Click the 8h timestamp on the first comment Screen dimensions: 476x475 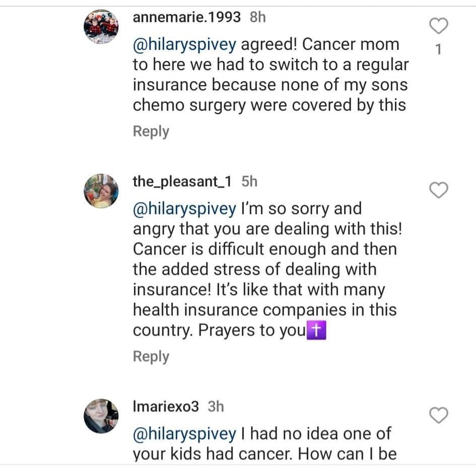[258, 17]
